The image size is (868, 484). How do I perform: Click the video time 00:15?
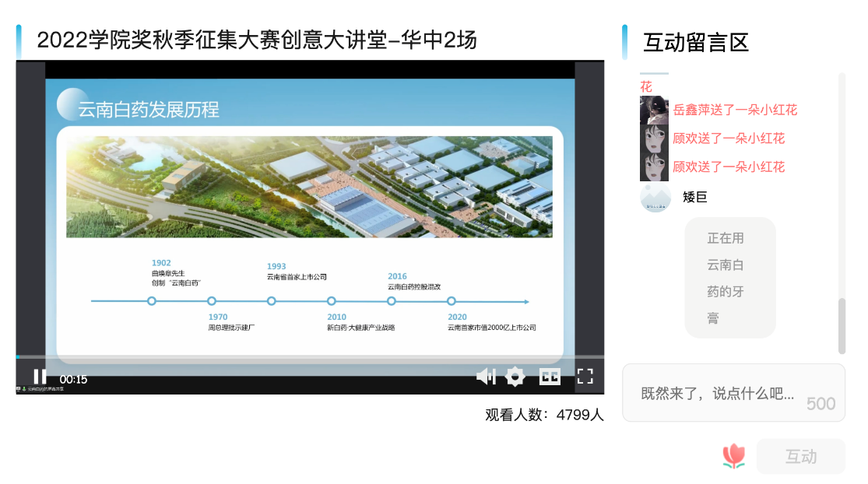click(x=74, y=380)
